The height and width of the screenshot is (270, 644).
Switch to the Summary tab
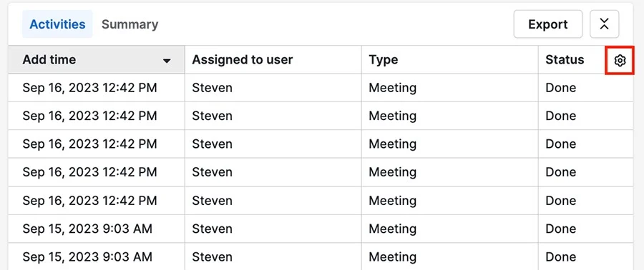coord(130,24)
